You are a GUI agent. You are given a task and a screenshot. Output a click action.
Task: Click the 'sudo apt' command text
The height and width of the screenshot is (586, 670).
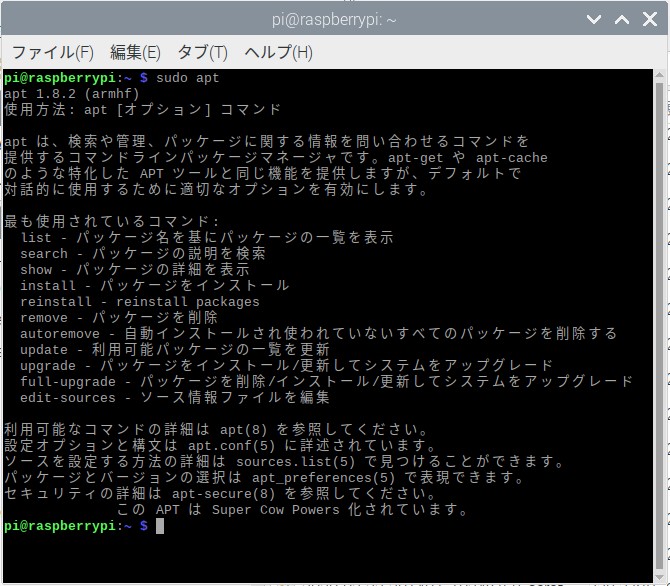pos(188,78)
